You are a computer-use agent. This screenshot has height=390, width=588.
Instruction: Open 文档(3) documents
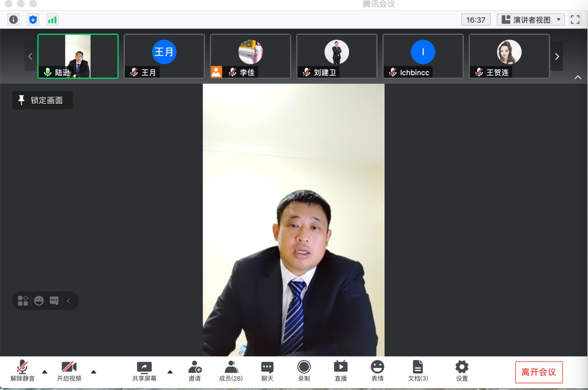click(x=418, y=371)
